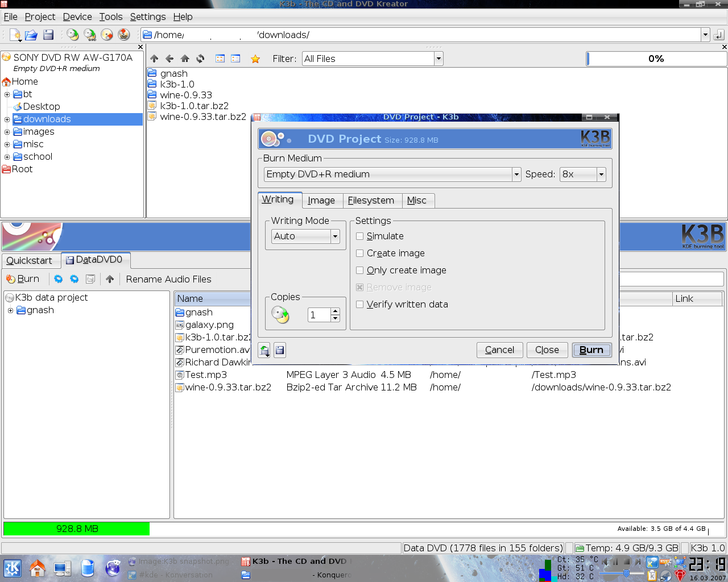Open KDE K menu launcher

click(x=13, y=568)
